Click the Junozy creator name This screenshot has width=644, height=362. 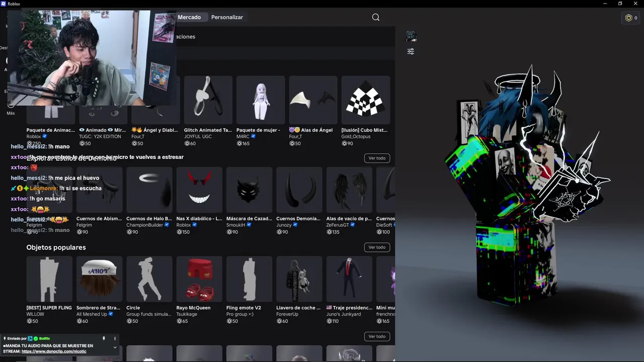(284, 225)
